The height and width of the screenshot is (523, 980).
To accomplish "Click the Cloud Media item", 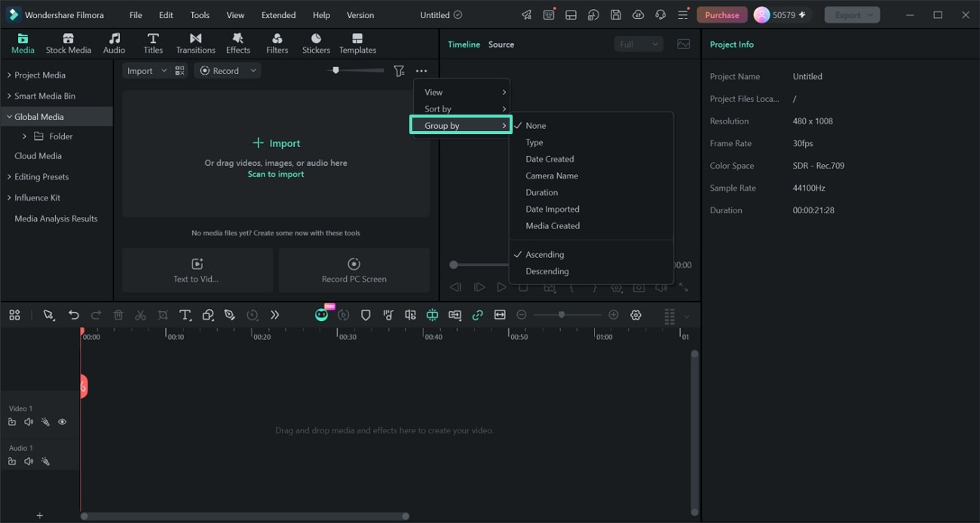I will (x=38, y=156).
